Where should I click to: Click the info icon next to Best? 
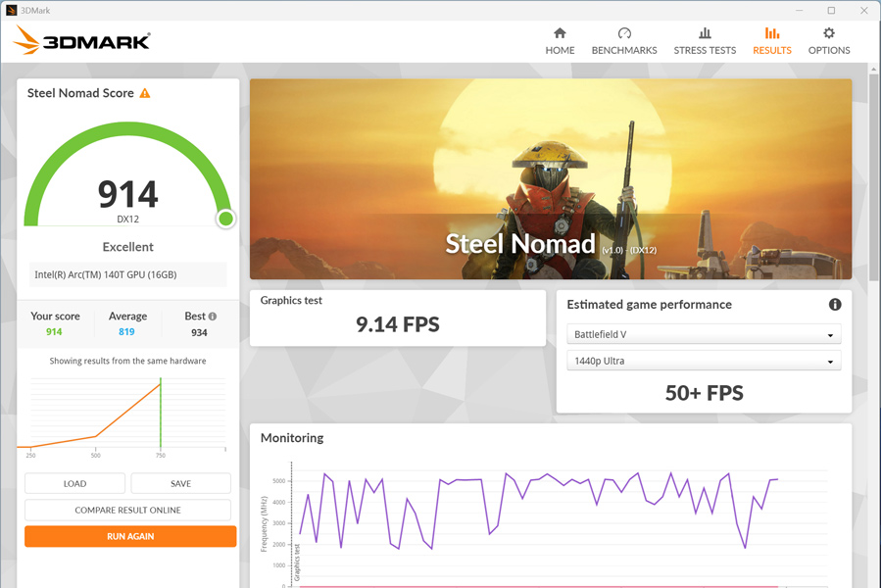click(x=212, y=317)
